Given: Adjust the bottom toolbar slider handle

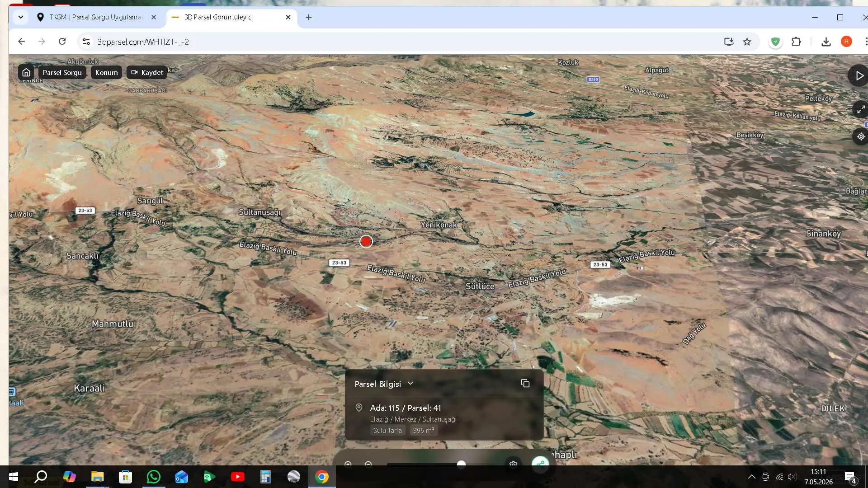Looking at the screenshot, I should tap(461, 464).
